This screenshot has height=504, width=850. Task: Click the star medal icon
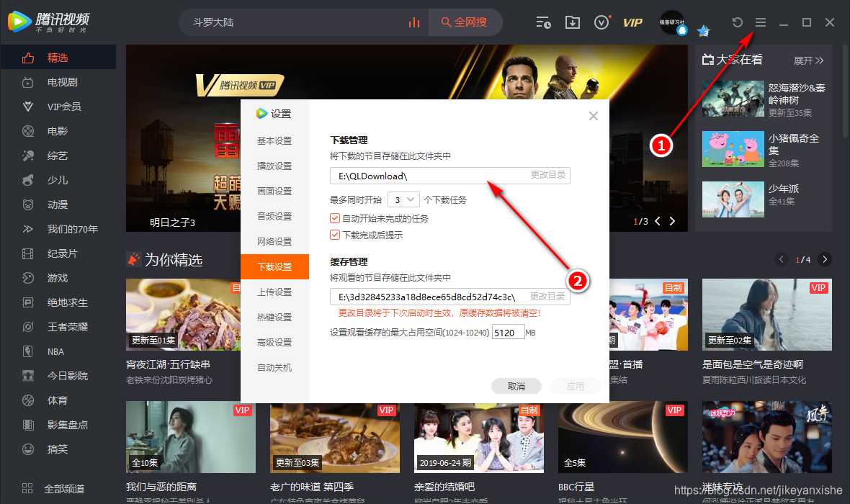704,31
